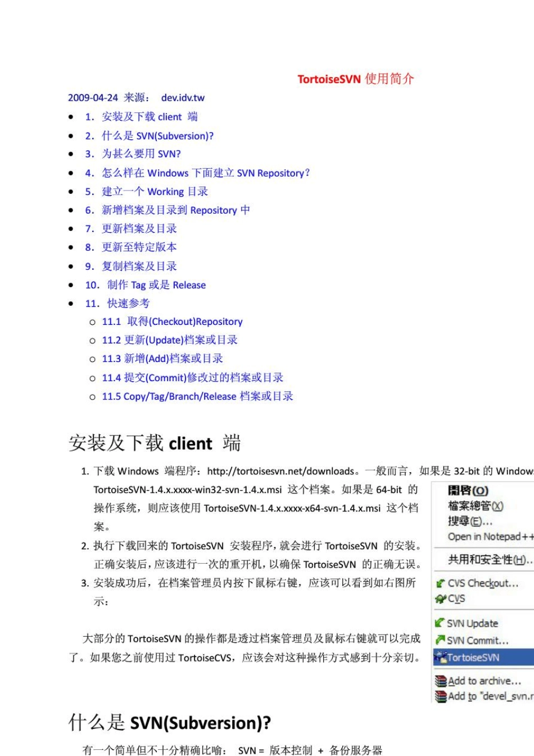Open link '1. 安装及下载 client 端'
This screenshot has height=756, width=534.
[141, 117]
